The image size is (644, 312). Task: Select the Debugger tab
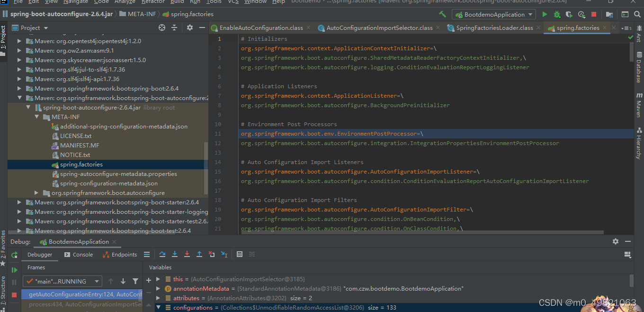pos(40,255)
